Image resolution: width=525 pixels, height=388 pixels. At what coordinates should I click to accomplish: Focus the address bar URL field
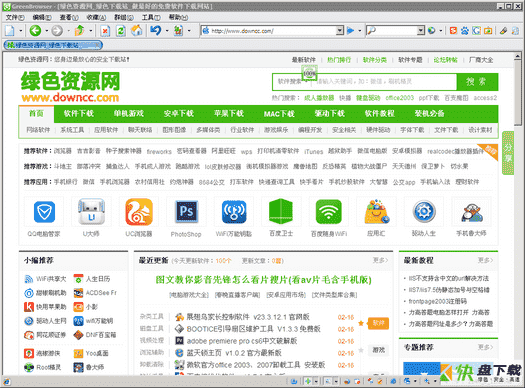coord(273,31)
